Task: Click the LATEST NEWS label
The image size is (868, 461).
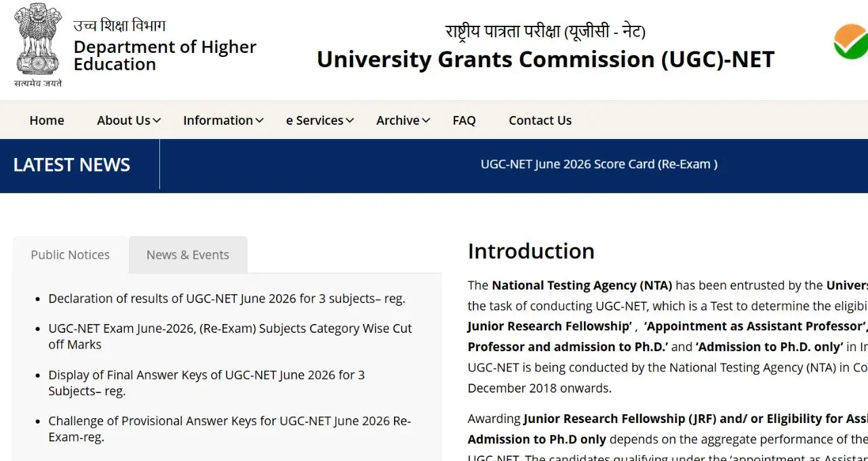Action: [x=72, y=165]
